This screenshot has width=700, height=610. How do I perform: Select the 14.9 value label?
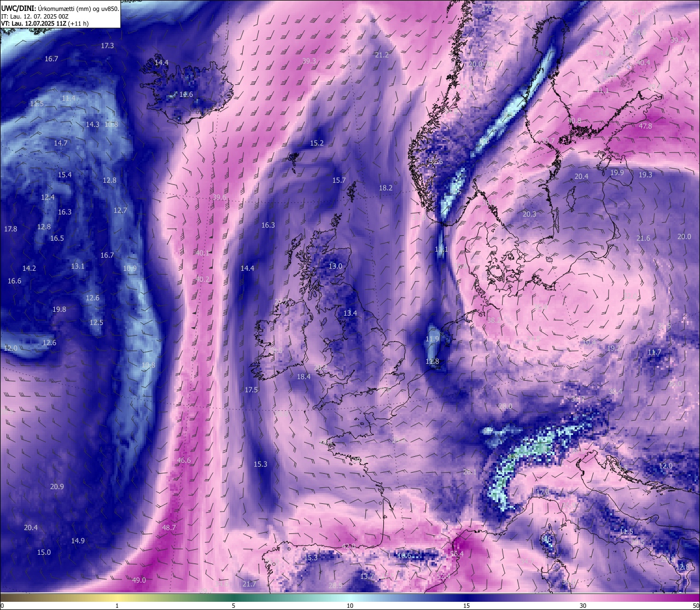pyautogui.click(x=78, y=541)
